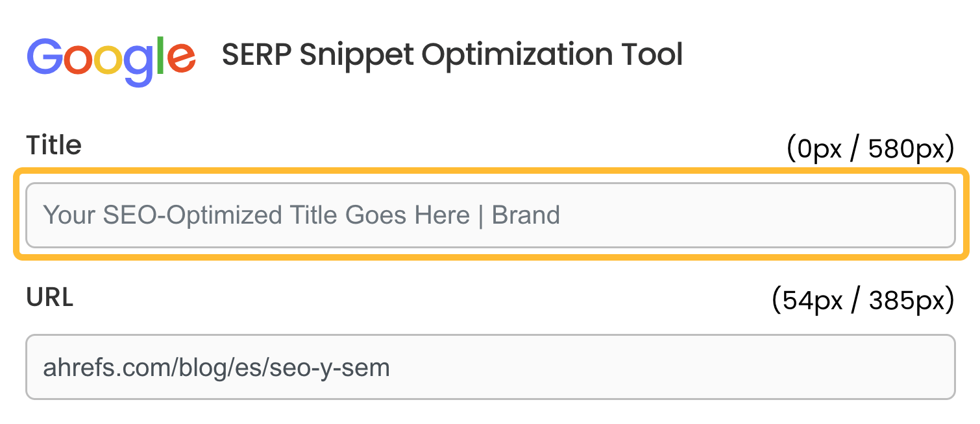
Task: Click the Google logo
Action: tap(110, 57)
